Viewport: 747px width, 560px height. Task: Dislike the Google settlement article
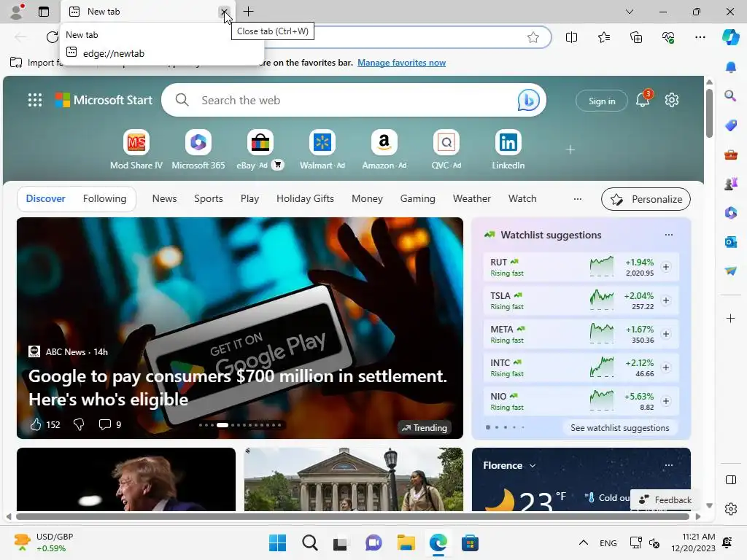[x=79, y=424]
